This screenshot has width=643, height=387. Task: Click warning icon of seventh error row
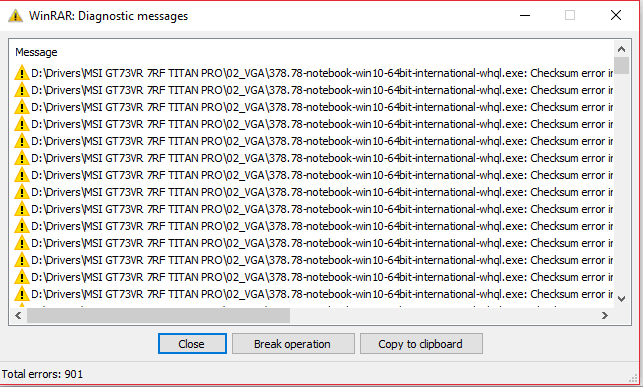[22, 175]
